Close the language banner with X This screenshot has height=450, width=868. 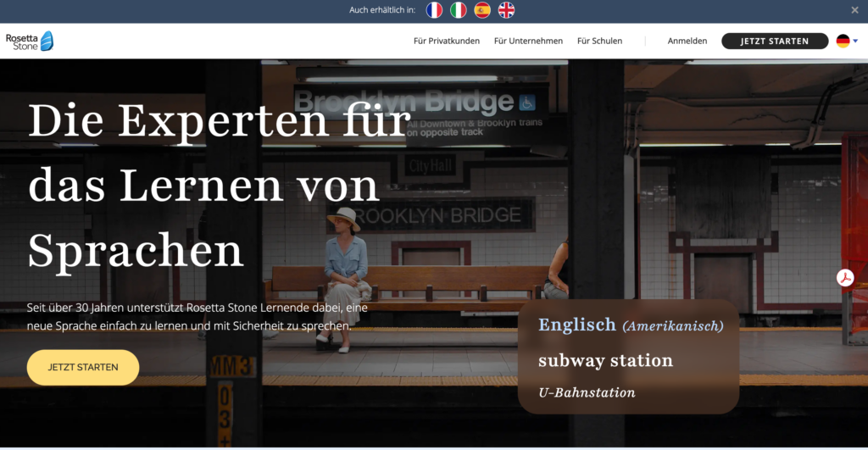pyautogui.click(x=854, y=10)
